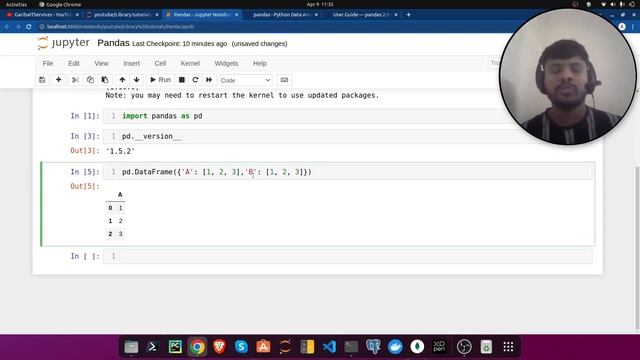This screenshot has height=360, width=640.
Task: Launch Brave browser from the dock
Action: coord(219,347)
